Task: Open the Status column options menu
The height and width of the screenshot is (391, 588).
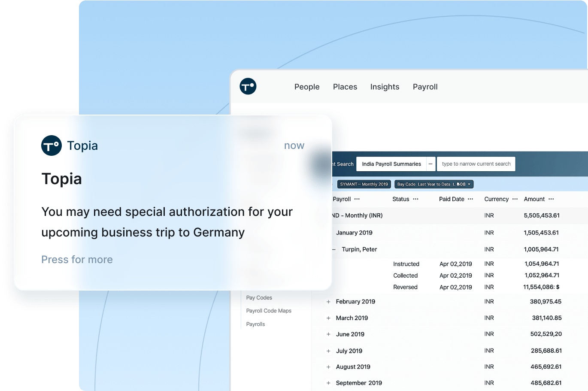Action: pos(415,199)
